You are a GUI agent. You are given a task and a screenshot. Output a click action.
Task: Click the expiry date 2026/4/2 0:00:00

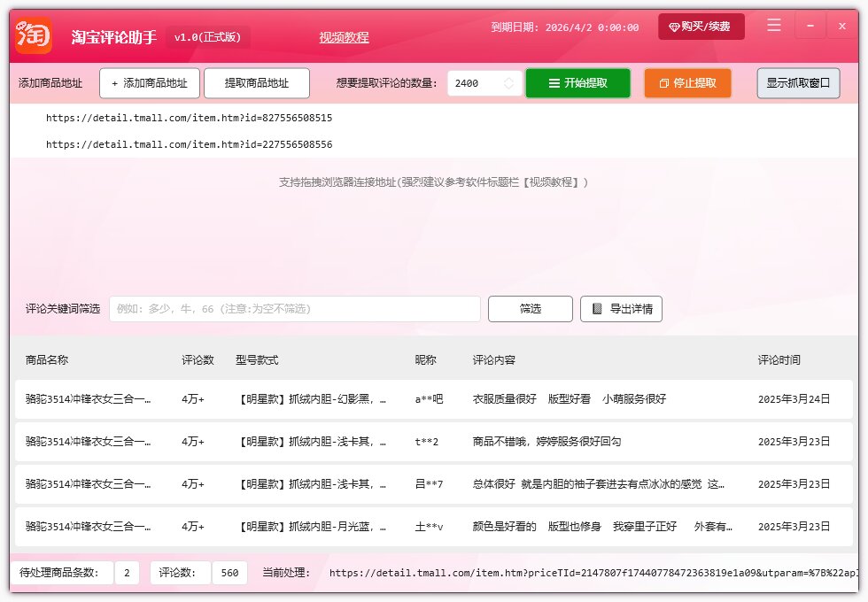click(592, 27)
